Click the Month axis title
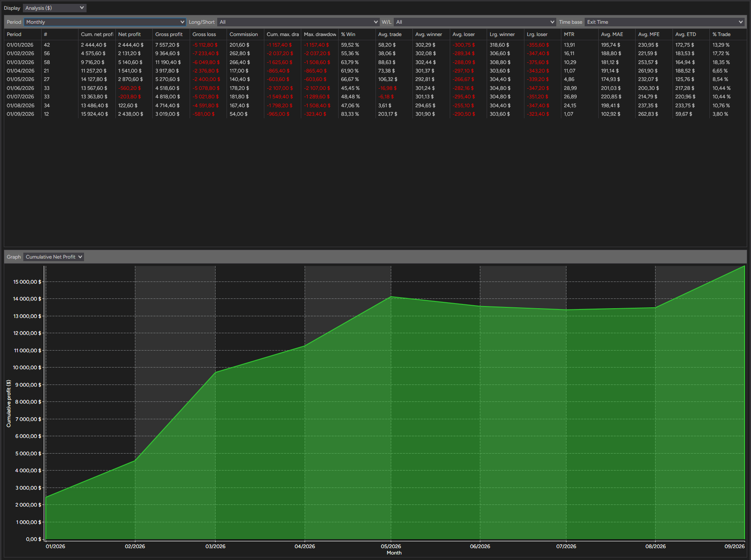The width and height of the screenshot is (751, 560). point(394,553)
